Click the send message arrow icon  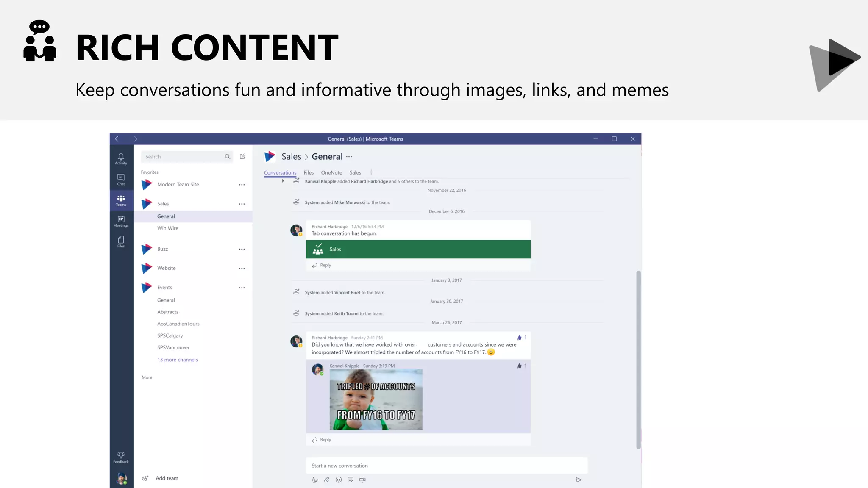click(579, 480)
